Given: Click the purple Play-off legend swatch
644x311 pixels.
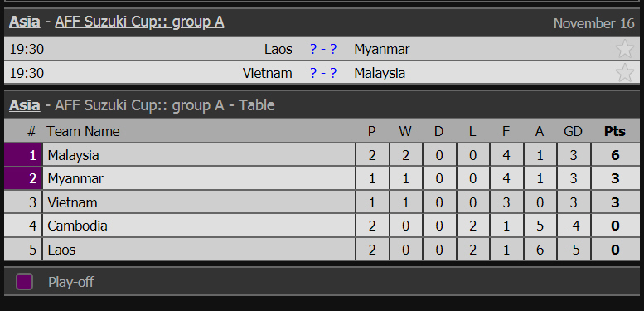Looking at the screenshot, I should tap(25, 282).
